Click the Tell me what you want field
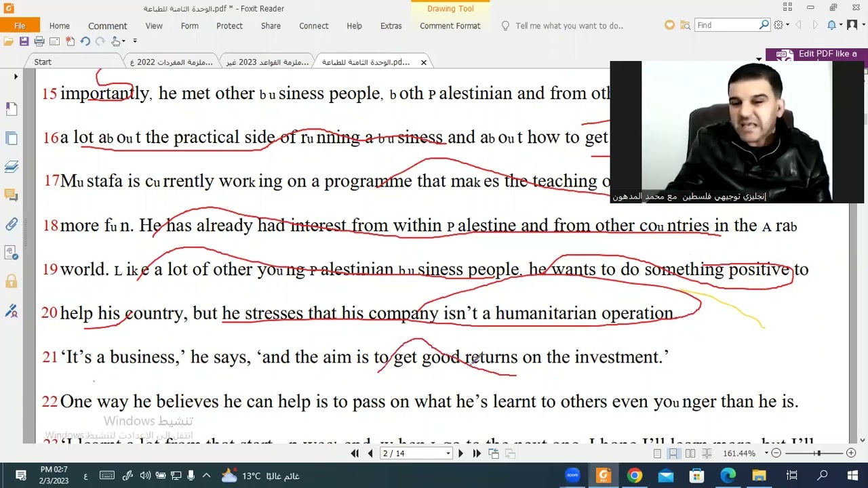Viewport: 868px width, 488px height. tap(569, 26)
